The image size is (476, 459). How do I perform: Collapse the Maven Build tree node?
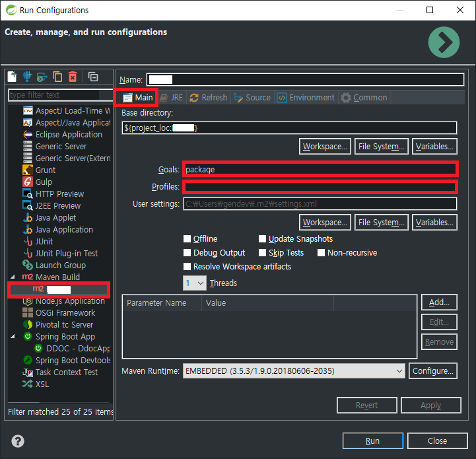point(13,277)
